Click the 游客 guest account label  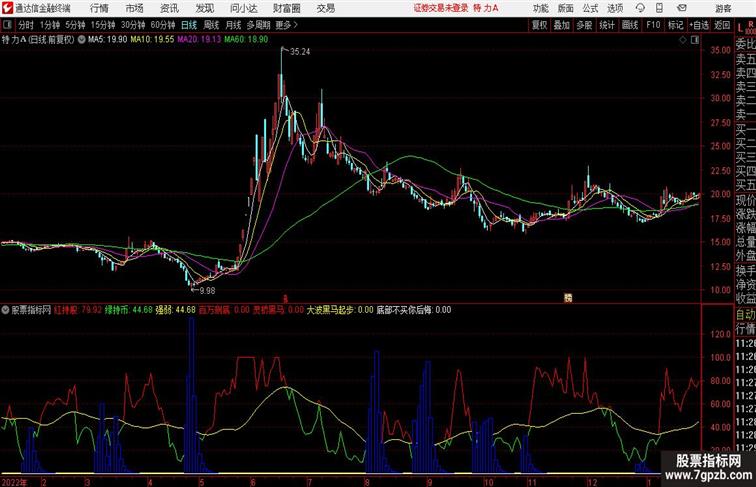(723, 8)
